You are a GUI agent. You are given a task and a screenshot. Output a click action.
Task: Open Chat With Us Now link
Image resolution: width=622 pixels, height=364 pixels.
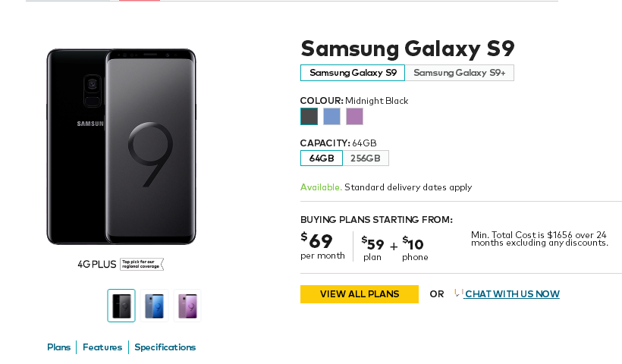[x=512, y=293]
